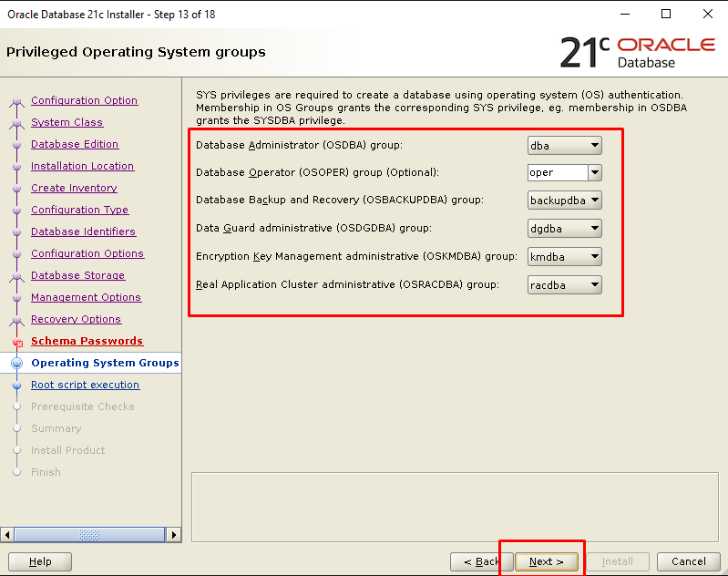Screen dimensions: 728x576
Task: Click the sidebar scrollbar right arrow
Action: 174,535
